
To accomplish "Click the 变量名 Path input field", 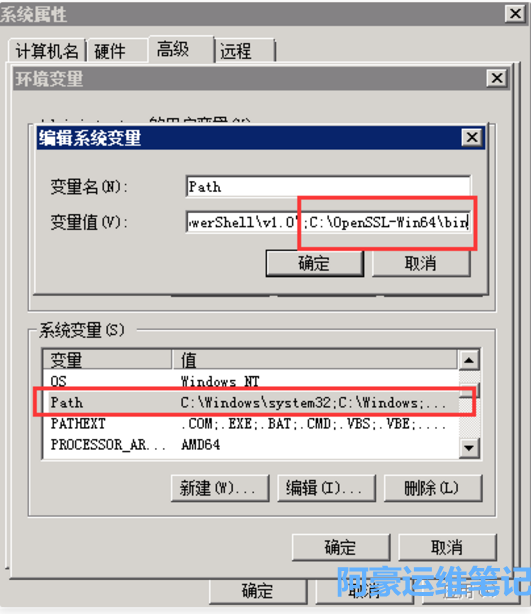I will pyautogui.click(x=328, y=186).
